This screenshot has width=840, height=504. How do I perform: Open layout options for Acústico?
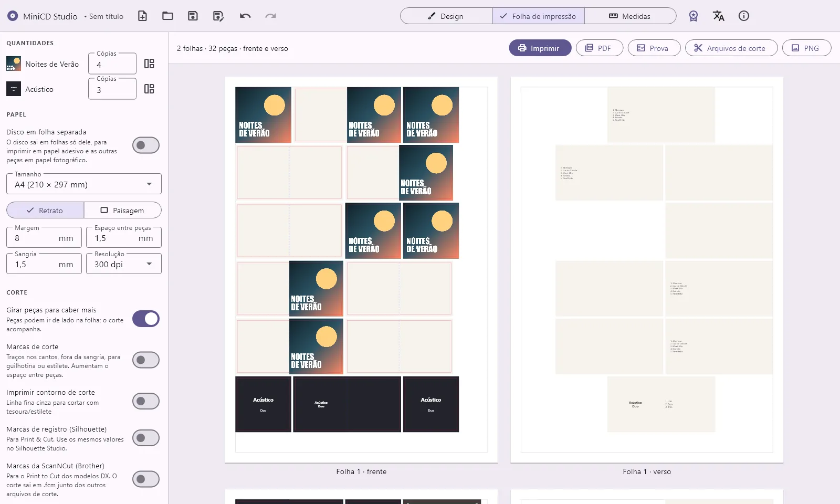pyautogui.click(x=149, y=89)
